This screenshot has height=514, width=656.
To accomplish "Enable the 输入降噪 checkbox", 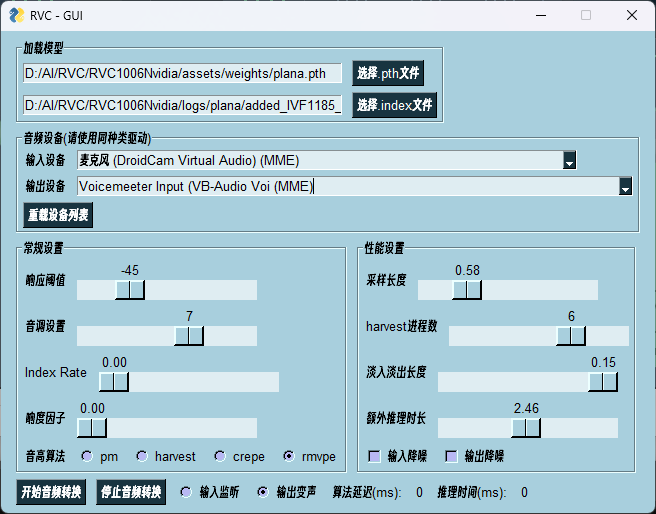I will click(x=374, y=456).
